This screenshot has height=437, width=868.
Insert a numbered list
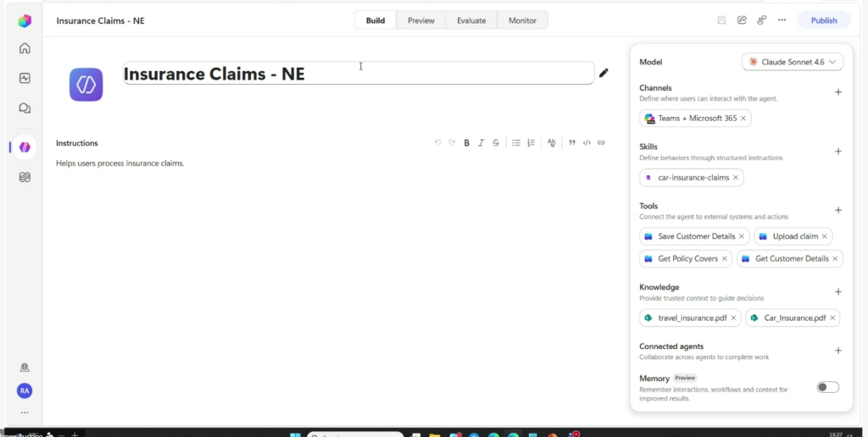(x=531, y=143)
